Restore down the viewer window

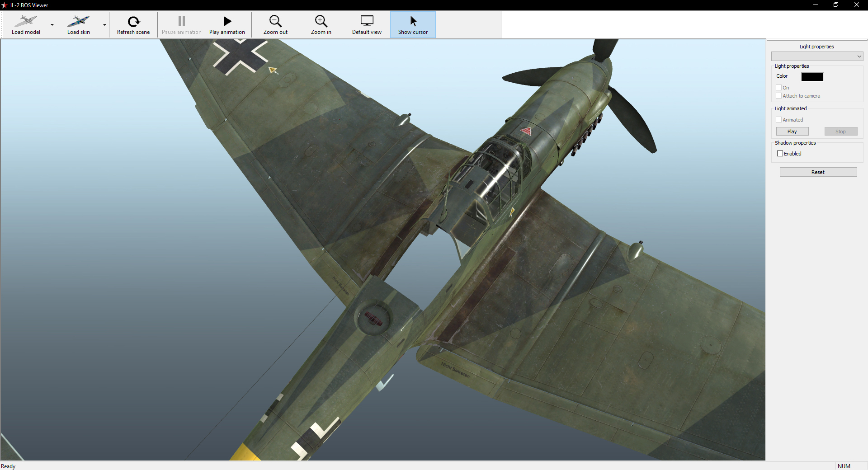pos(836,5)
